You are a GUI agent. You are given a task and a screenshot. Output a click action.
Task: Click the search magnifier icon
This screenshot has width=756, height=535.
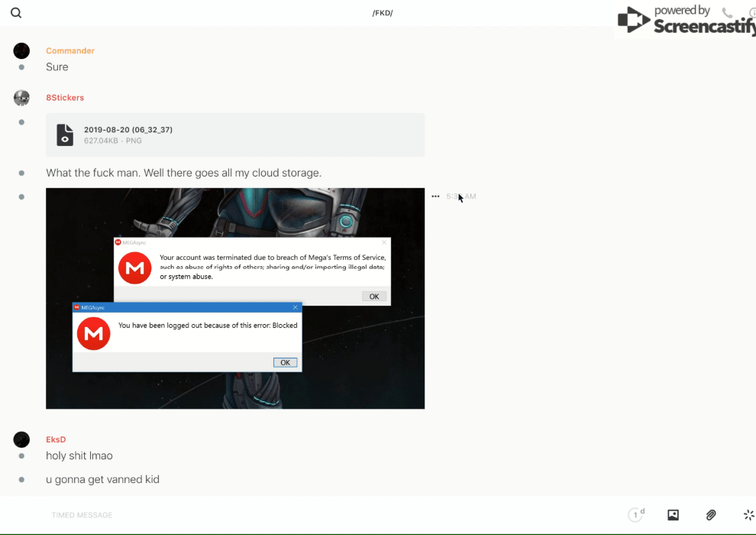point(16,13)
